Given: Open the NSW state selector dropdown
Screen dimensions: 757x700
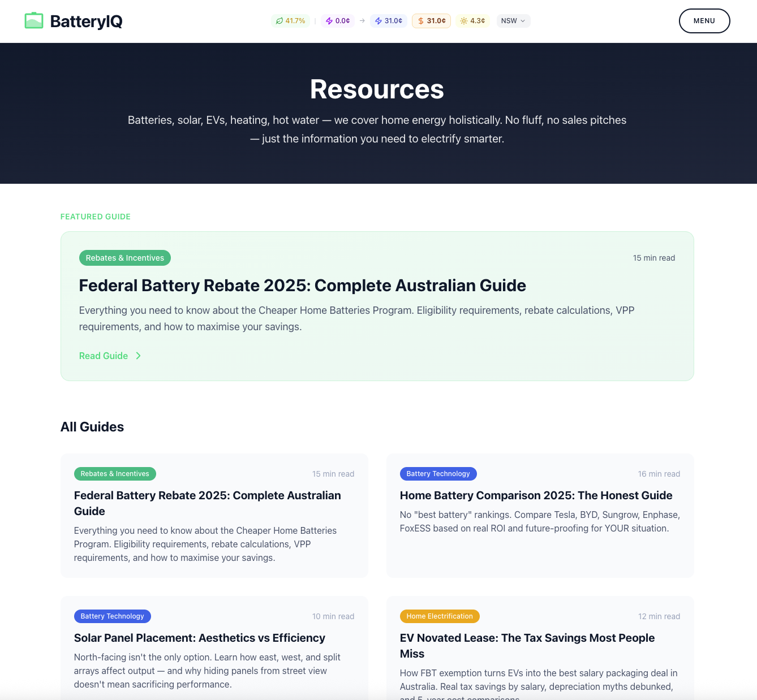Looking at the screenshot, I should pos(513,20).
